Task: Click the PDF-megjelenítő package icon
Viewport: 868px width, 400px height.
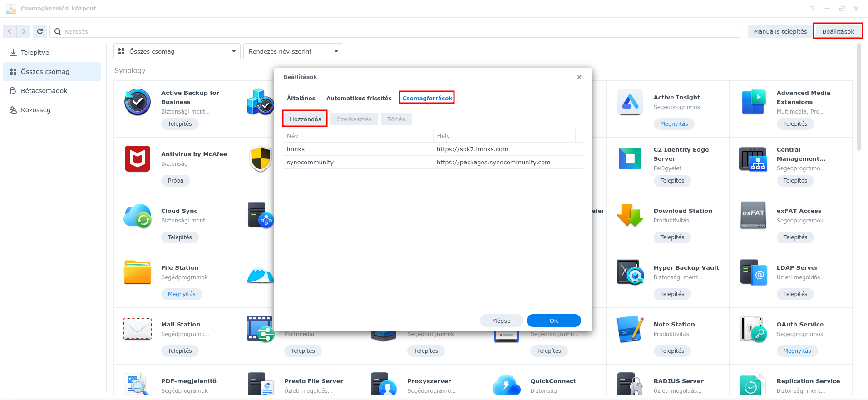Action: (138, 384)
